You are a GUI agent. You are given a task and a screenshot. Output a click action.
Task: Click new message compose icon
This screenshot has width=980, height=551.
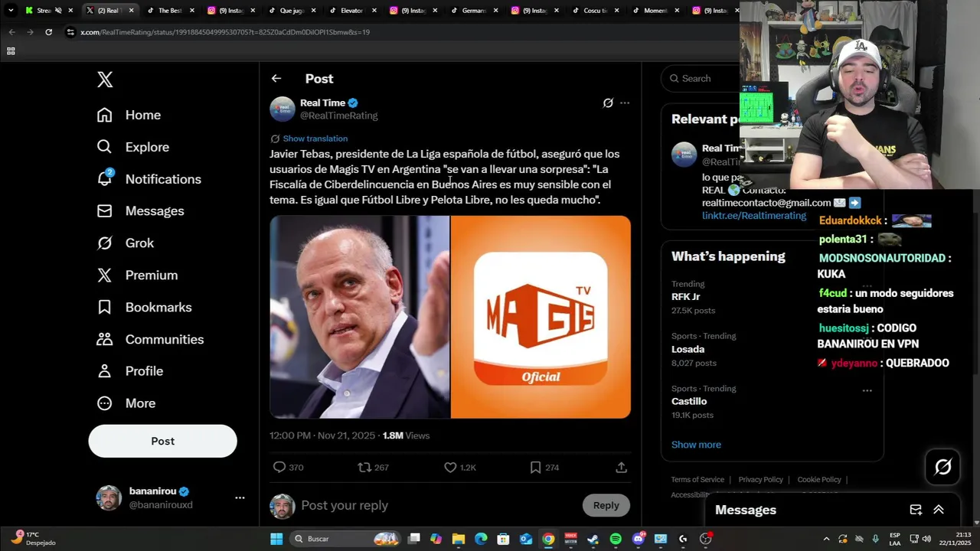(916, 510)
